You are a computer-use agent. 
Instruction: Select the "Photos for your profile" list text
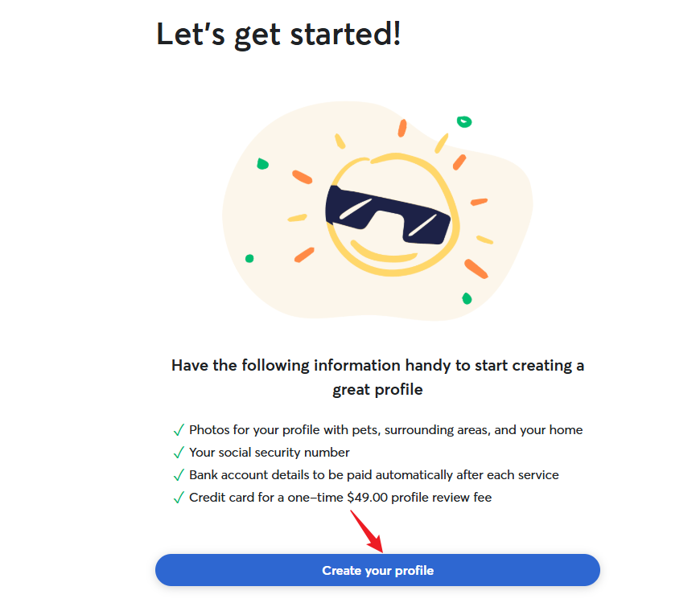pos(385,430)
